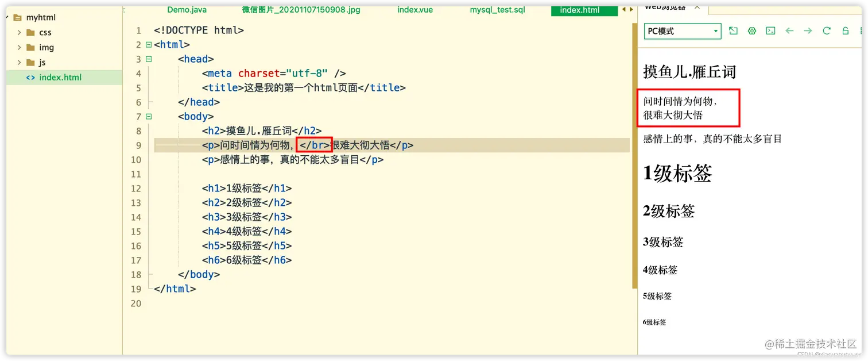Click preview text 感情上的事，真的不能太多盲目

point(712,139)
